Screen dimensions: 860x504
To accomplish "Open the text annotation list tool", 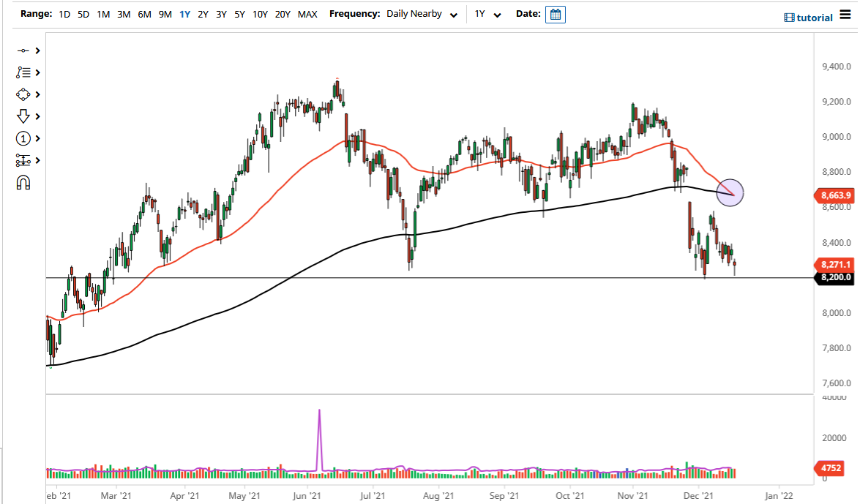I will click(23, 72).
